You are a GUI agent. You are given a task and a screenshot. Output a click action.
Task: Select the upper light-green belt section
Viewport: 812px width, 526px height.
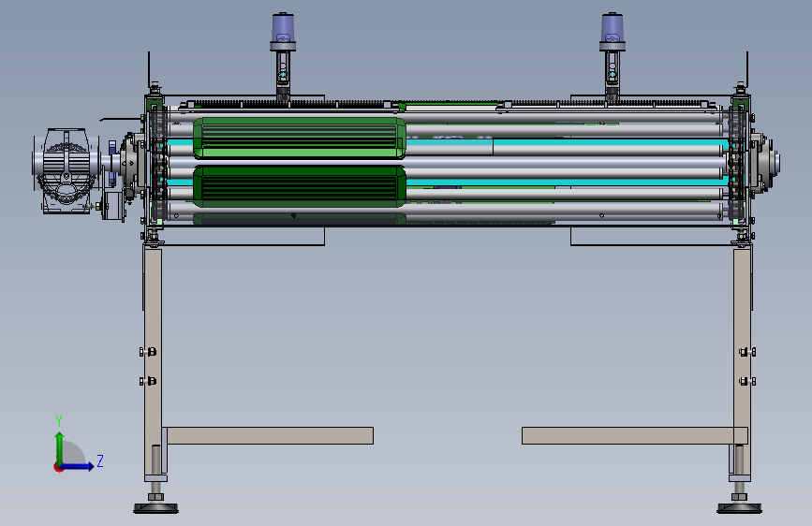[x=300, y=138]
